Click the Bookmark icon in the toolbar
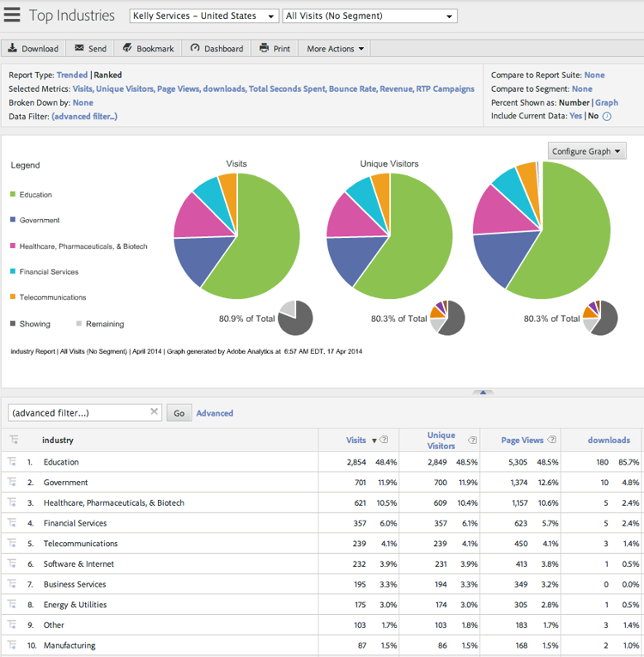 click(127, 48)
